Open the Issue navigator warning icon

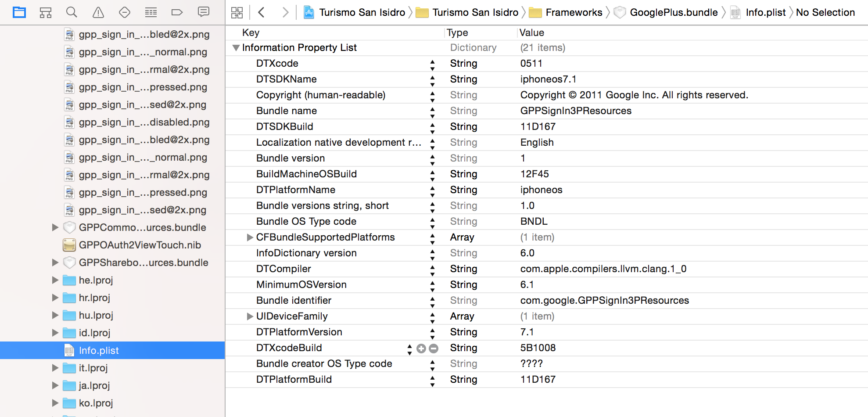point(98,12)
